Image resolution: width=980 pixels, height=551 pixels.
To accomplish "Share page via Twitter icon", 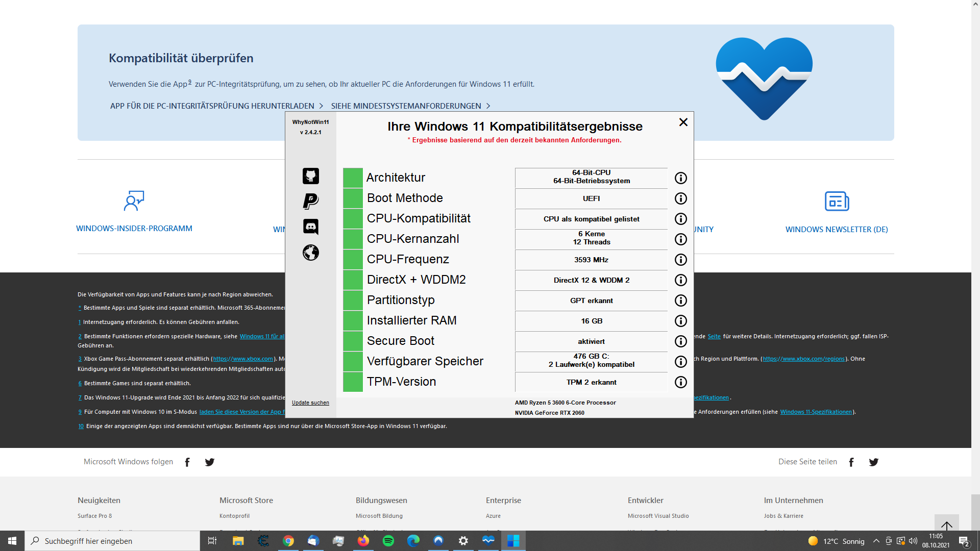I will 873,462.
